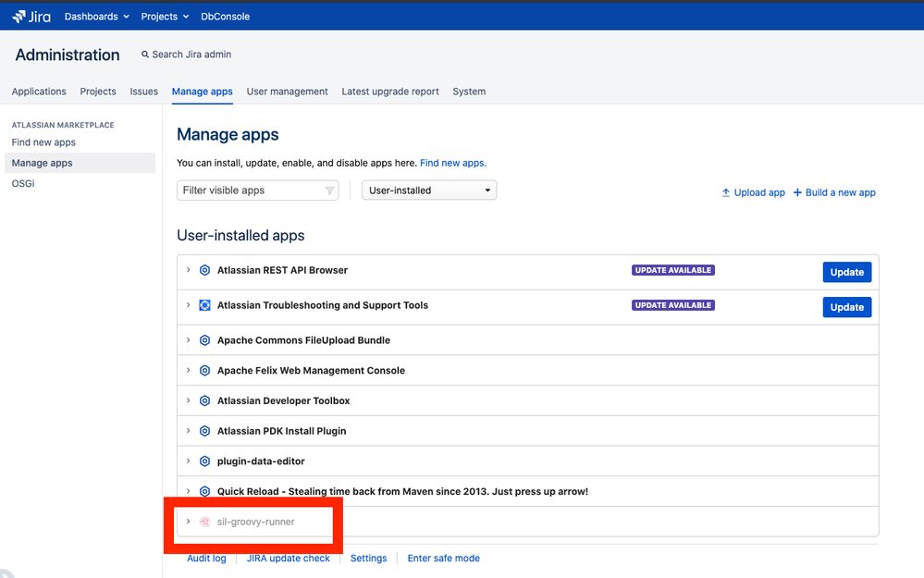Switch to the Projects admin tab
Viewport: 924px width, 578px height.
pyautogui.click(x=98, y=92)
